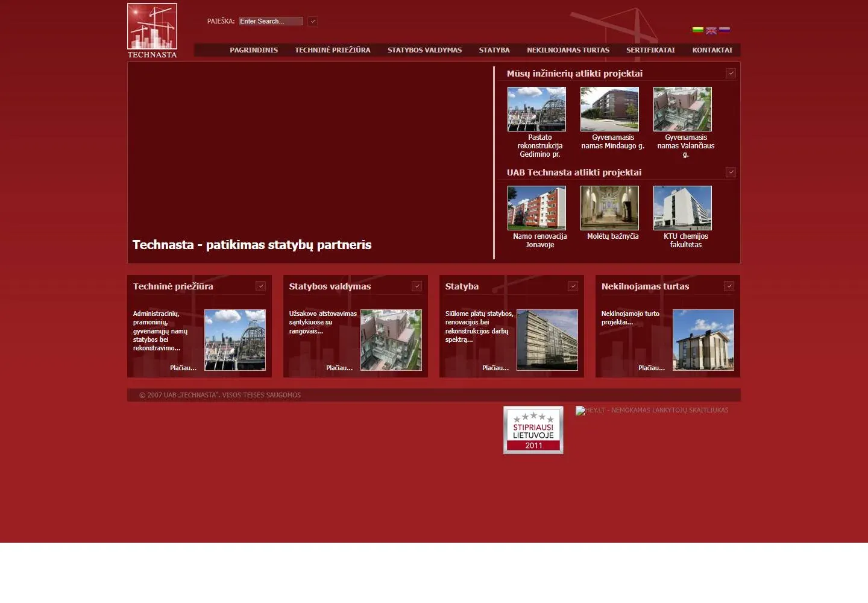868x603 pixels.
Task: Click Plačiau link in Statybos valdymas card
Action: [339, 368]
